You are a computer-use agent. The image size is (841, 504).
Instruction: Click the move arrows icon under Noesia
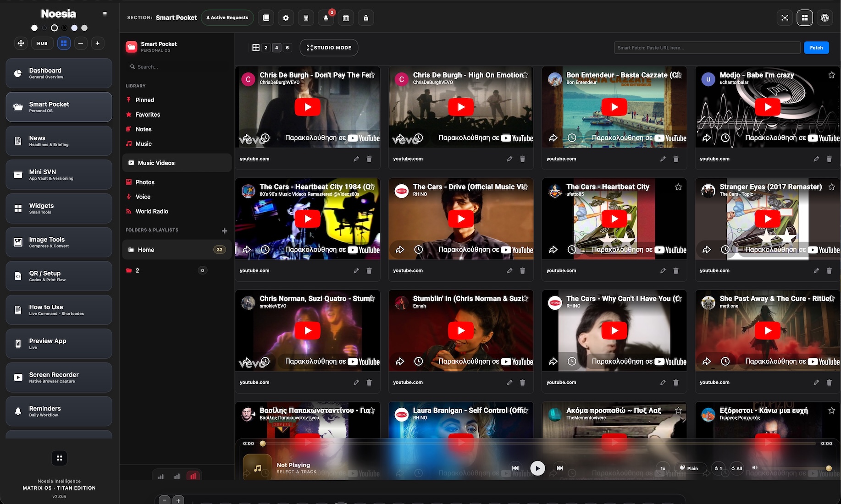pos(21,44)
